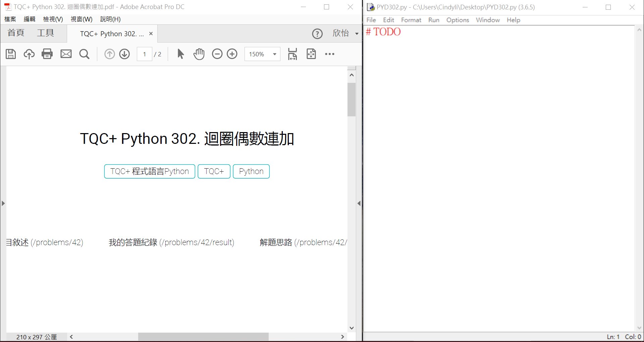Click the Python tag button

pos(251,171)
